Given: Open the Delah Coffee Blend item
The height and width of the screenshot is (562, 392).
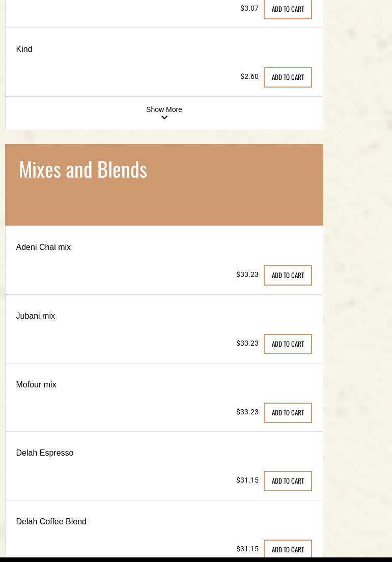Looking at the screenshot, I should (x=51, y=522).
